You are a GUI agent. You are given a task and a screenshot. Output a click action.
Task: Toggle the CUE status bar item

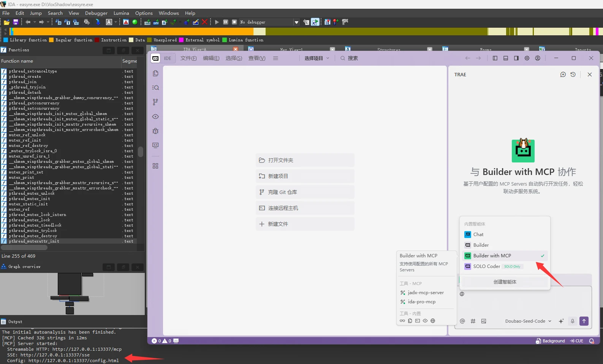coord(577,341)
